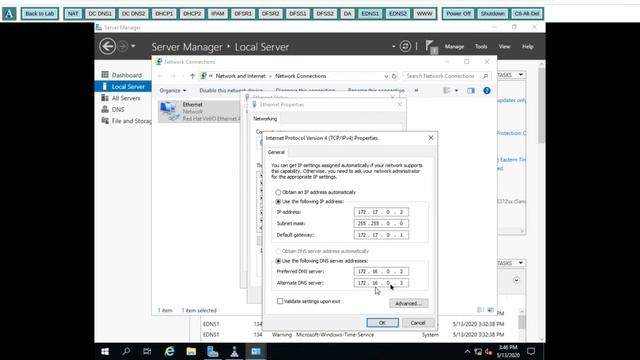The image size is (640, 360).
Task: Open the DHCP1 machine tab
Action: pos(164,13)
